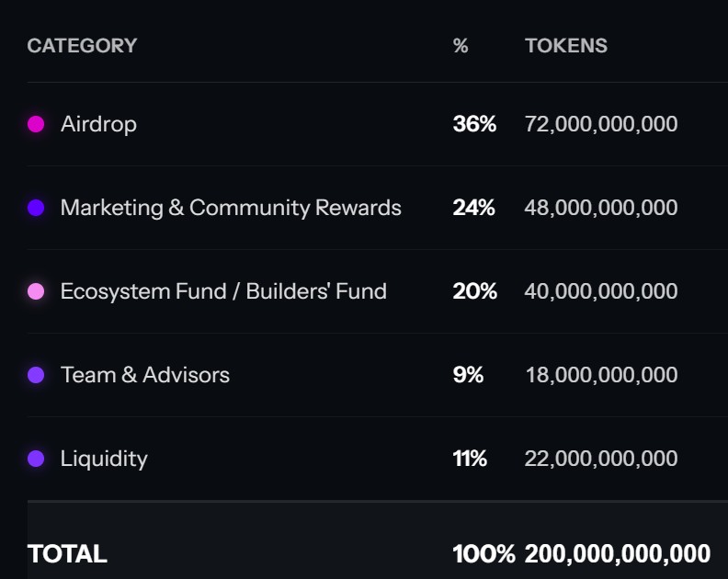Click the TOTAL row label

pyautogui.click(x=67, y=554)
